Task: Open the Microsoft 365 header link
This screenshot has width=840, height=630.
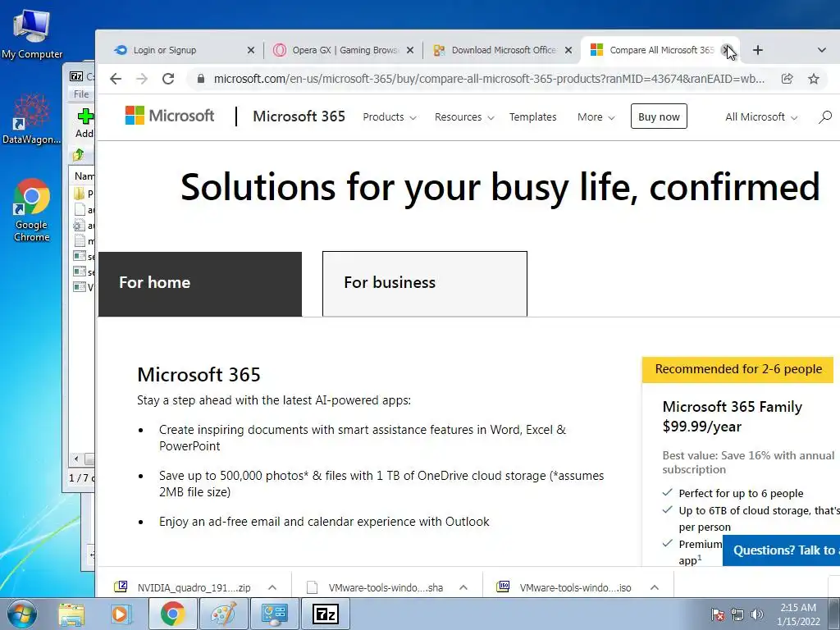Action: 299,116
